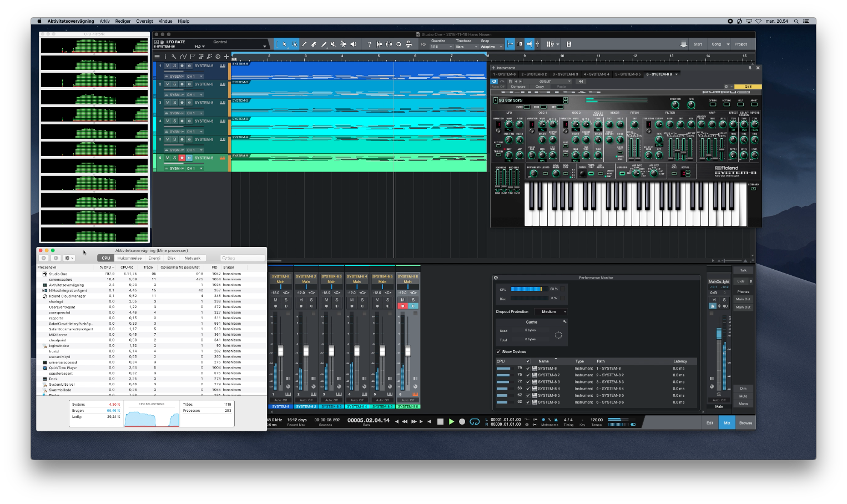
Task: Click the stop process icon in Aktivitetsovervågning
Action: 44,258
